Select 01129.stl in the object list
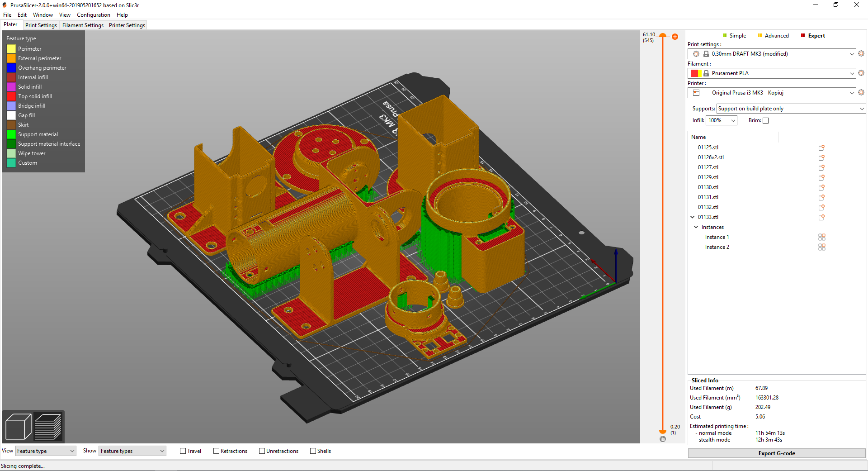 coord(708,177)
